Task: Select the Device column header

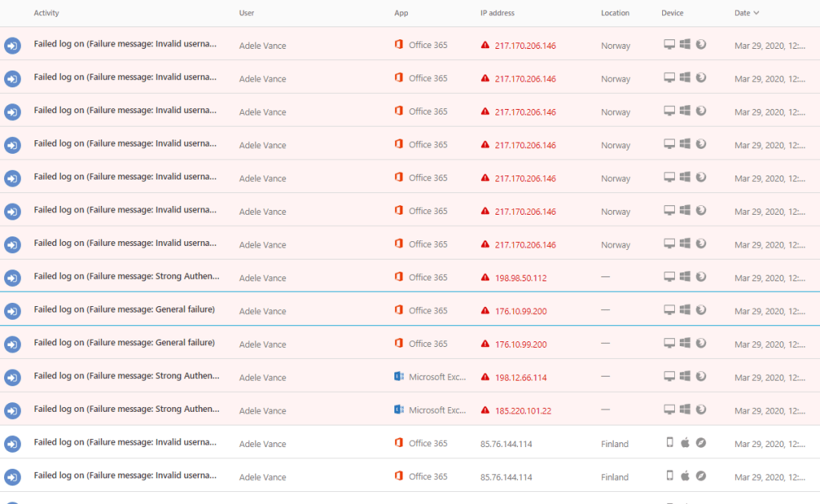Action: [x=673, y=13]
